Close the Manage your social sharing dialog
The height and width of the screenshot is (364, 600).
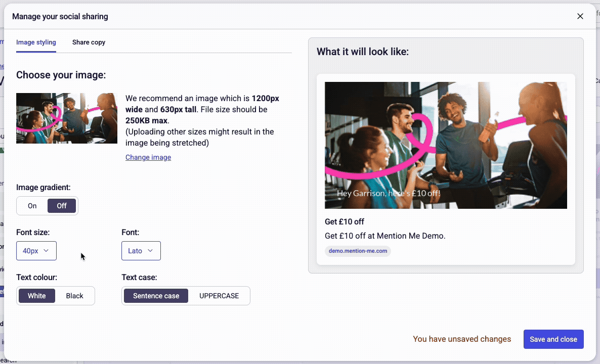(580, 16)
